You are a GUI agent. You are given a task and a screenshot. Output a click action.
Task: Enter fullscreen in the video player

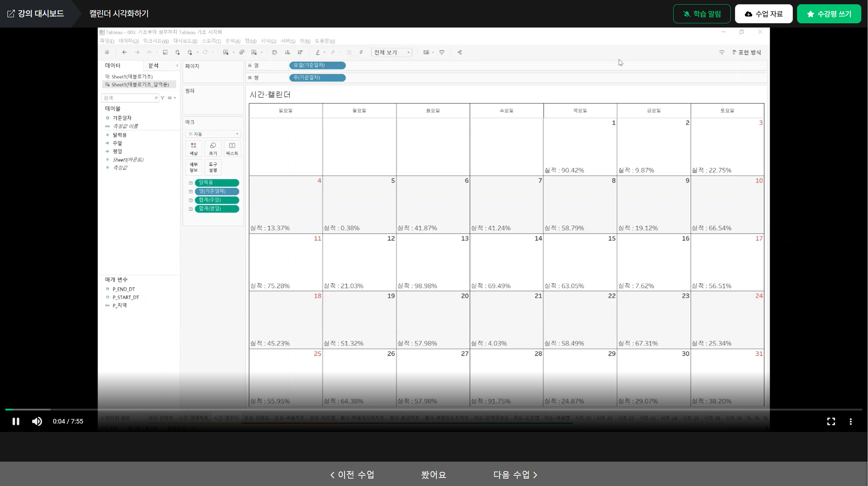(x=831, y=421)
